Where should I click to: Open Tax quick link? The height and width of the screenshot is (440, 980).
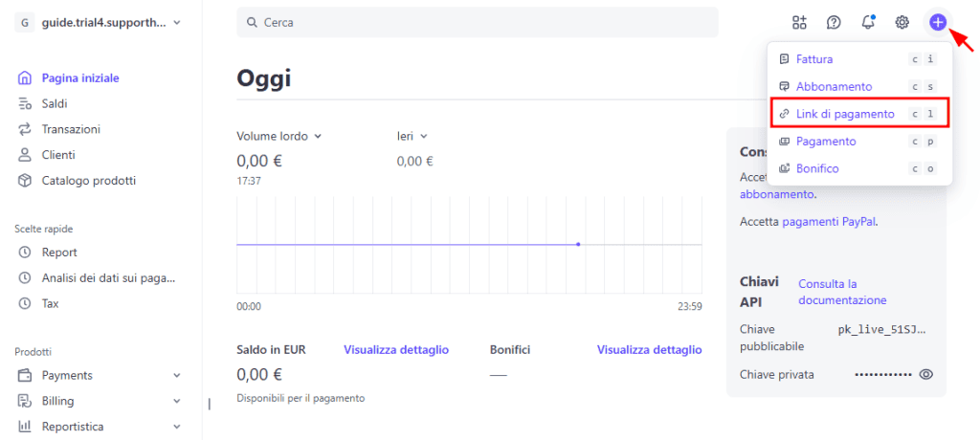click(x=50, y=304)
